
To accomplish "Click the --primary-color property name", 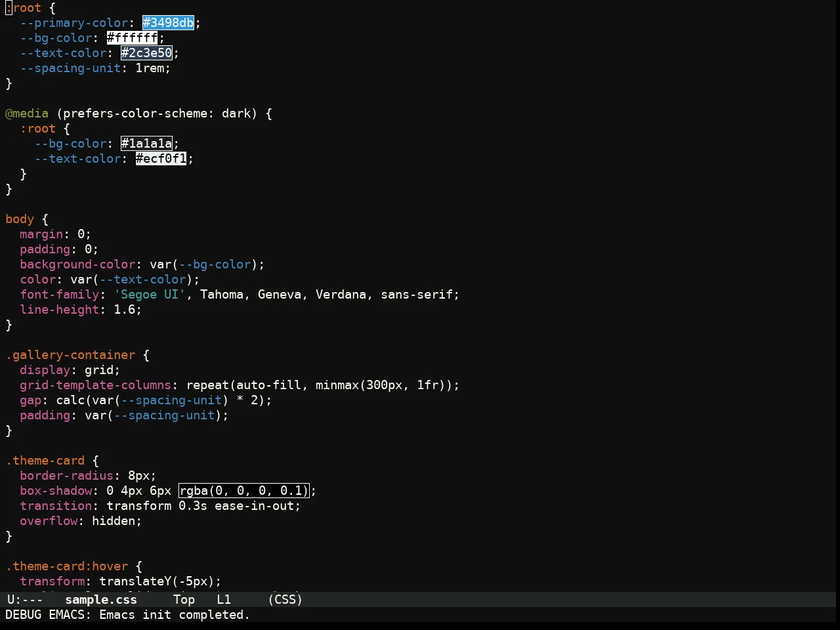I will pos(74,23).
